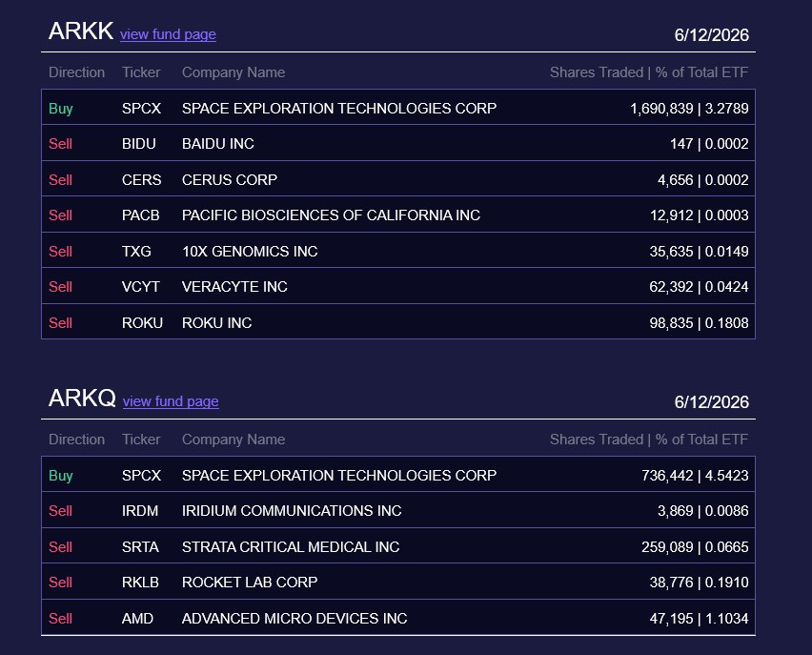812x655 pixels.
Task: Click the ARKK 6/12/2026 date
Action: pyautogui.click(x=712, y=34)
